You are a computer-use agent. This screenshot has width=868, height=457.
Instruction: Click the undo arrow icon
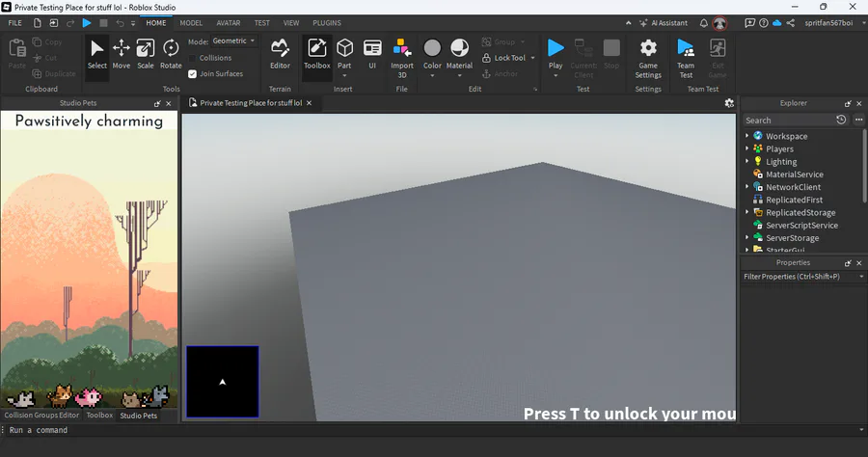(120, 23)
